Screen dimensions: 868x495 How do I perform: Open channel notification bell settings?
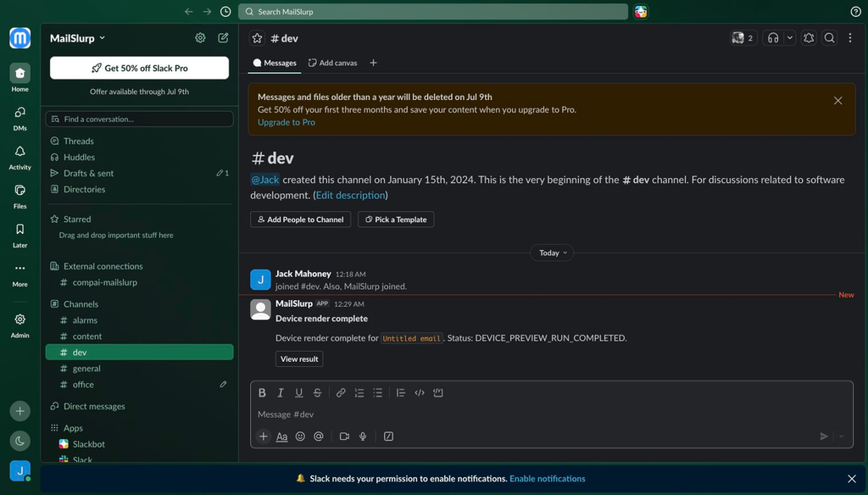click(809, 37)
